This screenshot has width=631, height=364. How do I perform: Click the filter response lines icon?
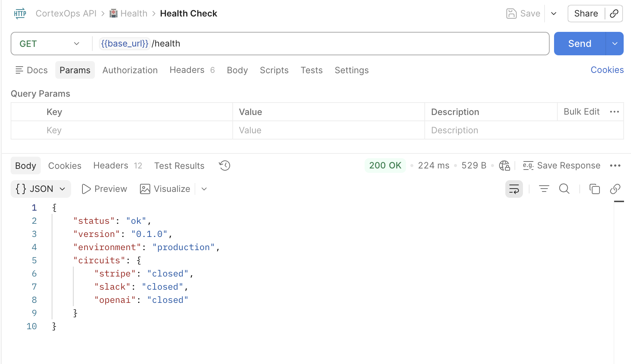[x=544, y=189]
